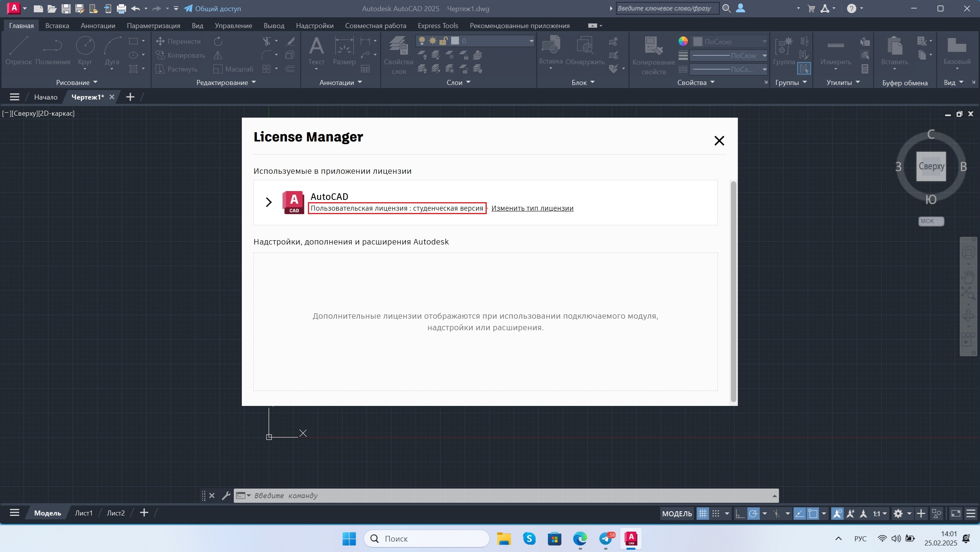
Task: Click the Масштаб scale tool
Action: [x=233, y=69]
